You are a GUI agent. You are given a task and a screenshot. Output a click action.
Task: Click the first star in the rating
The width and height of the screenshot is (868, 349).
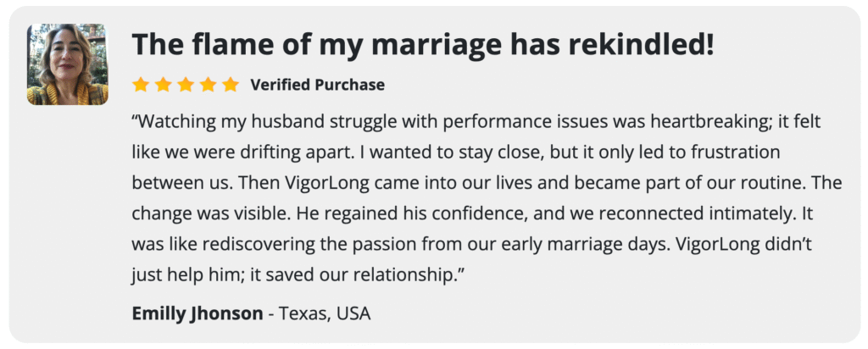pyautogui.click(x=141, y=85)
